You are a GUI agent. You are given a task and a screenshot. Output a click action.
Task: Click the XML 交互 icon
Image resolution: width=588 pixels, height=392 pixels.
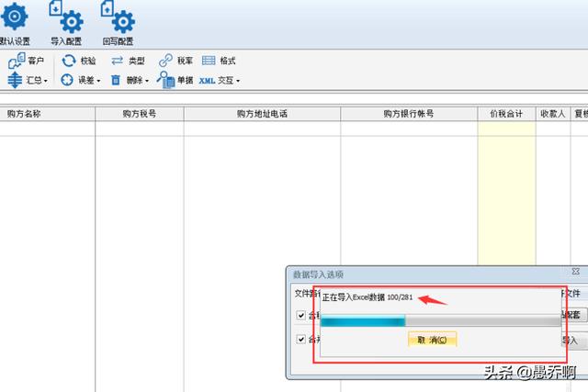pos(207,81)
